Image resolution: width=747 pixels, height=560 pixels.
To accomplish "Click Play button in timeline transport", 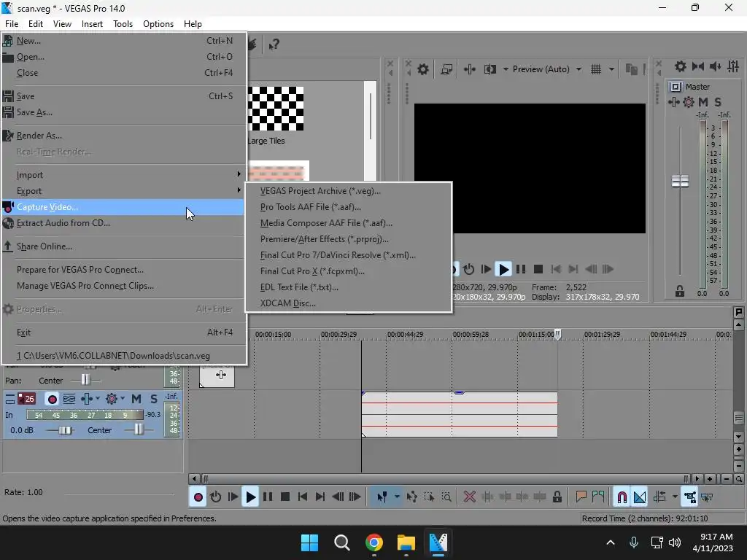I will pos(250,497).
